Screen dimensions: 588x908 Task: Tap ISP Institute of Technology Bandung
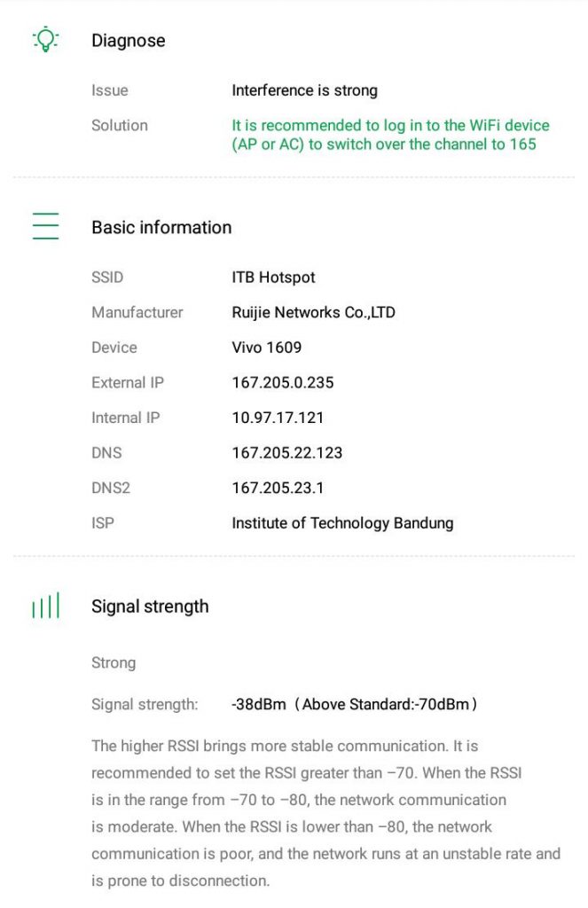[x=342, y=523]
